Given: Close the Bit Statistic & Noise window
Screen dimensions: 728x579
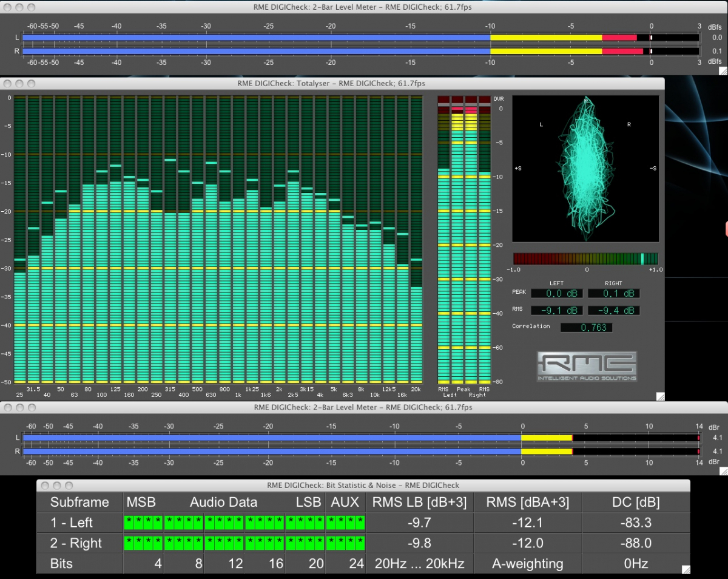Looking at the screenshot, I should coord(44,486).
